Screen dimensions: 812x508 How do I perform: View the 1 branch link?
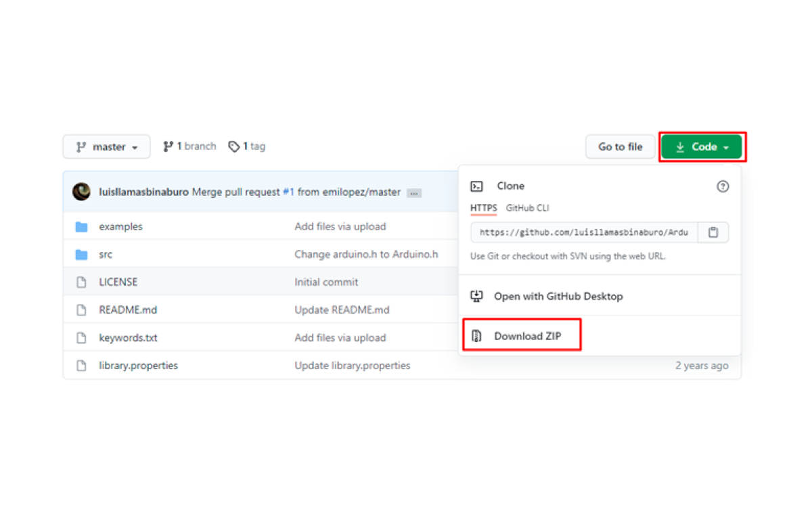[189, 146]
